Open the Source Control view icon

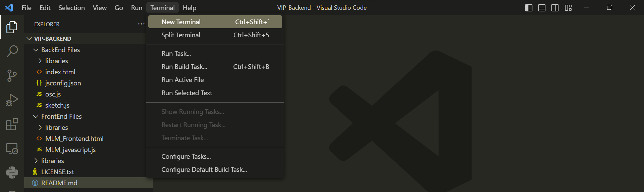coord(12,76)
